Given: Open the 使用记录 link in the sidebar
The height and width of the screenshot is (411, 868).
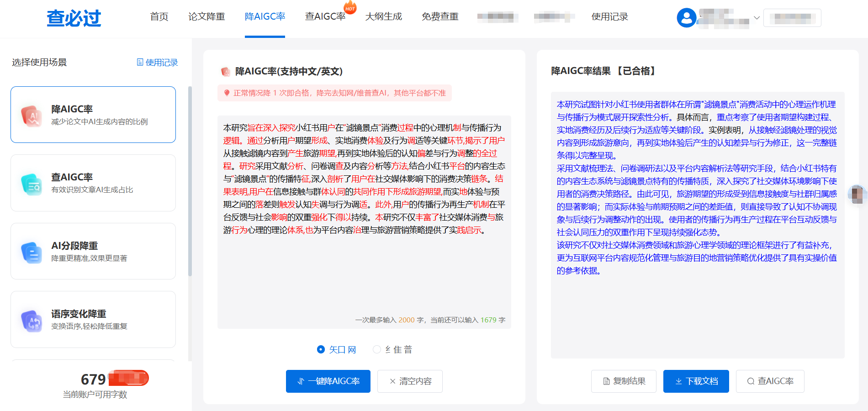Looking at the screenshot, I should (x=157, y=63).
